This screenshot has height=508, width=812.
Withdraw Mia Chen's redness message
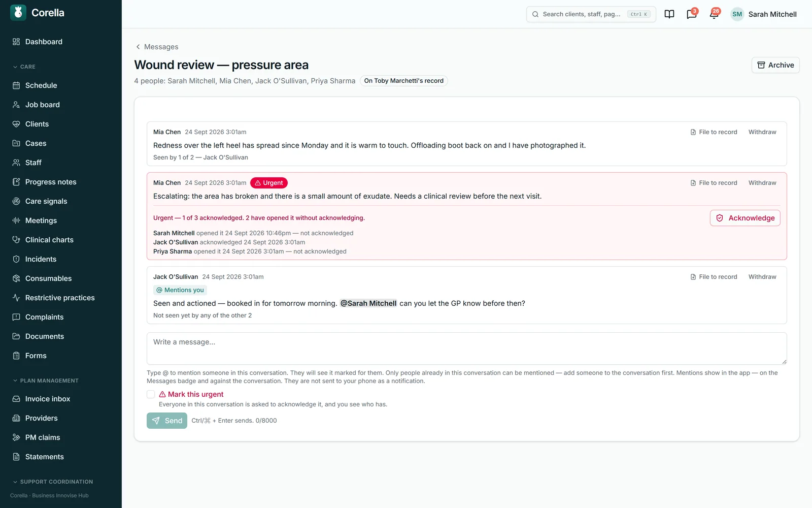point(762,132)
